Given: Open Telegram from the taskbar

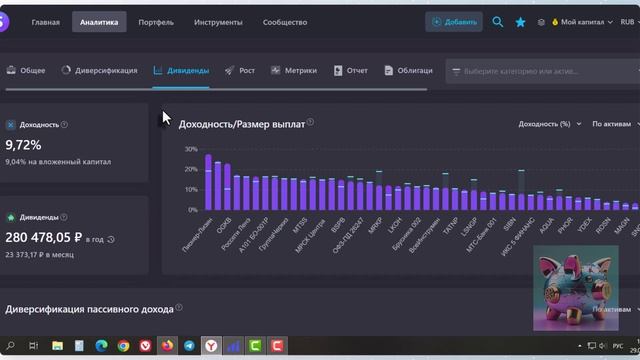Looking at the screenshot, I should pyautogui.click(x=189, y=346).
